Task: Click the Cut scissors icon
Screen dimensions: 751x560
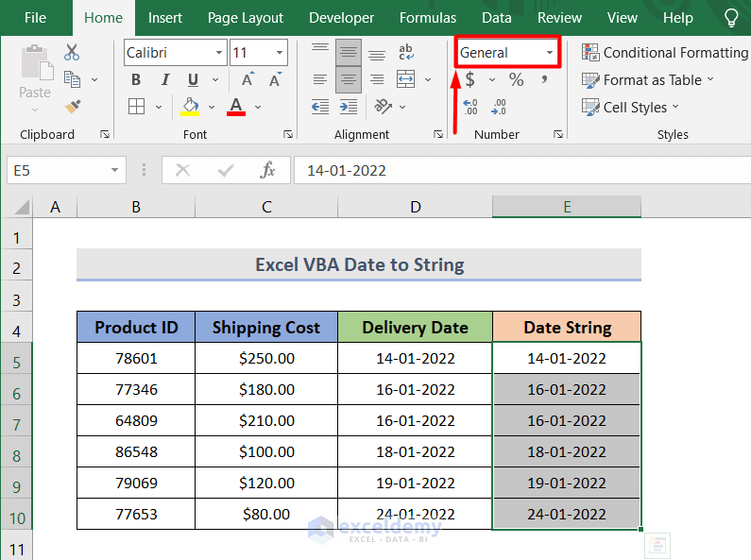Action: click(x=72, y=53)
